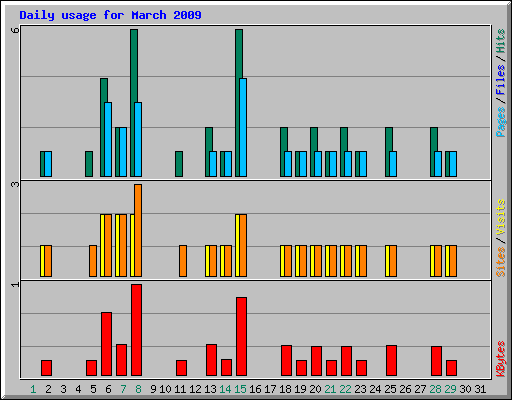
Task: Click the 'Sites' legend label
Action: (500, 262)
